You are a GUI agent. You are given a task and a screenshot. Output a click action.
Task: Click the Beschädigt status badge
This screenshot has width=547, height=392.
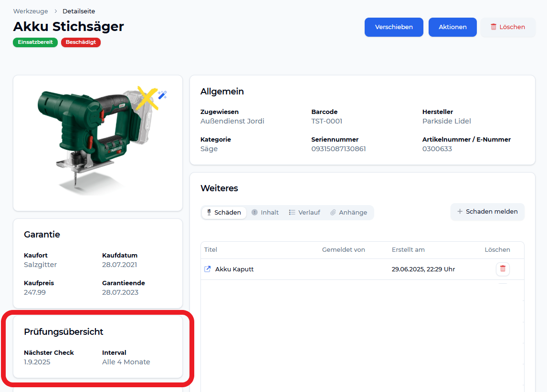(81, 42)
